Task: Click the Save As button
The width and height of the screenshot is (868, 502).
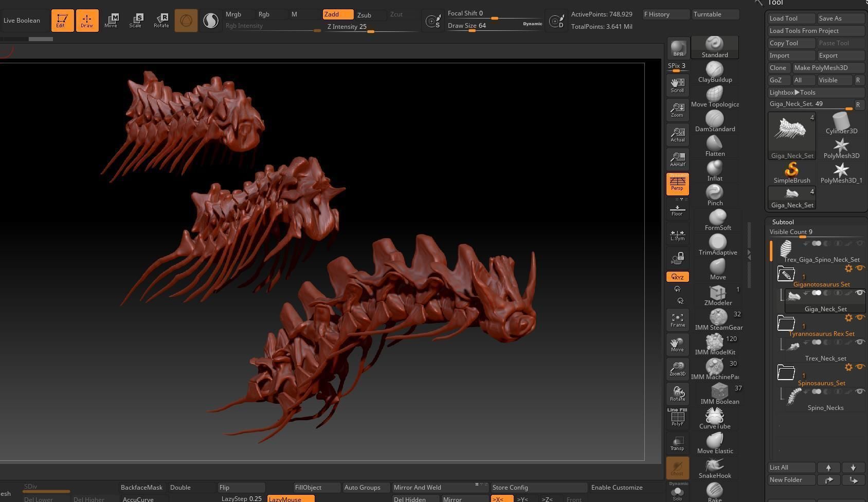Action: pyautogui.click(x=841, y=19)
